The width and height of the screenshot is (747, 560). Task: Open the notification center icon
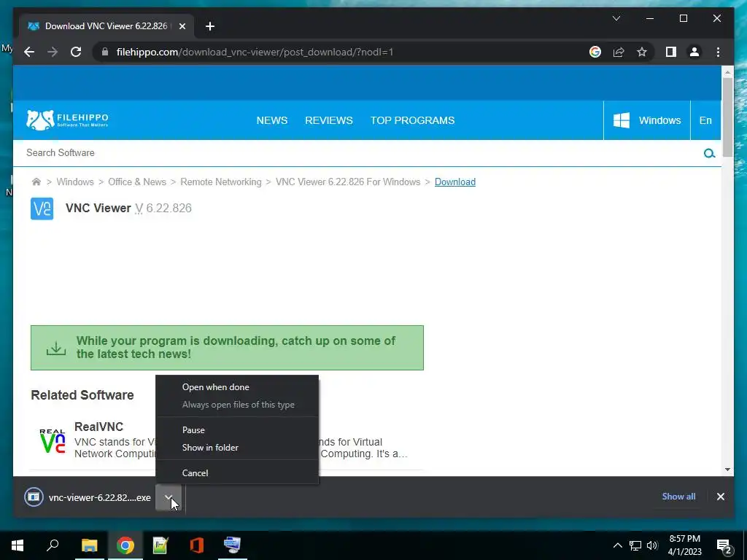(724, 545)
